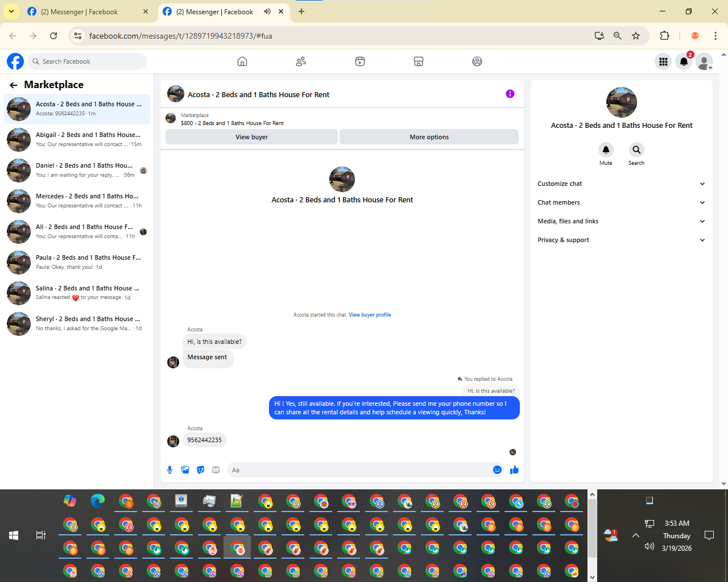Screen dimensions: 728x582
Task: Open View buyer profile link
Action: click(x=370, y=315)
